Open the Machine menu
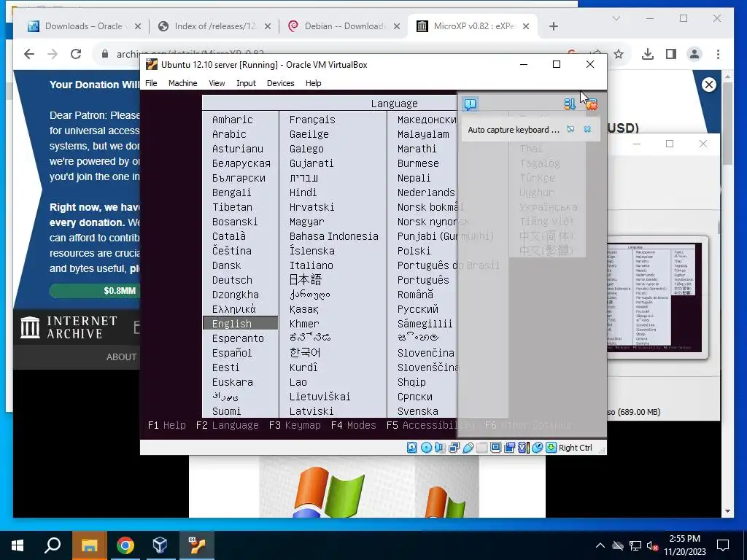 pos(182,83)
